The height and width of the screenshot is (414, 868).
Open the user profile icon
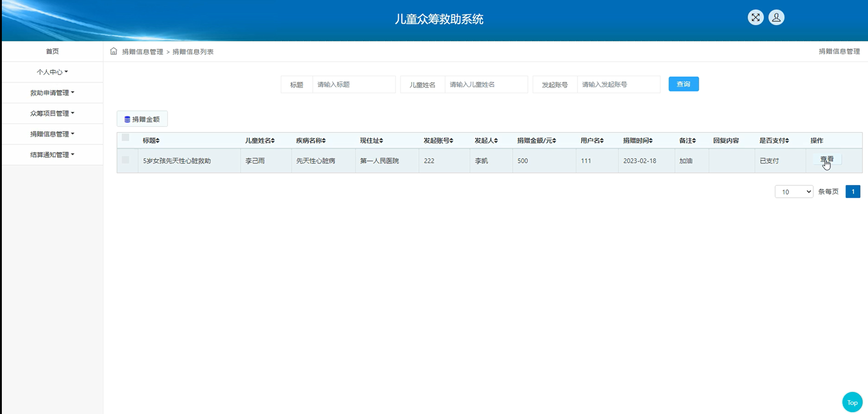pyautogui.click(x=776, y=18)
